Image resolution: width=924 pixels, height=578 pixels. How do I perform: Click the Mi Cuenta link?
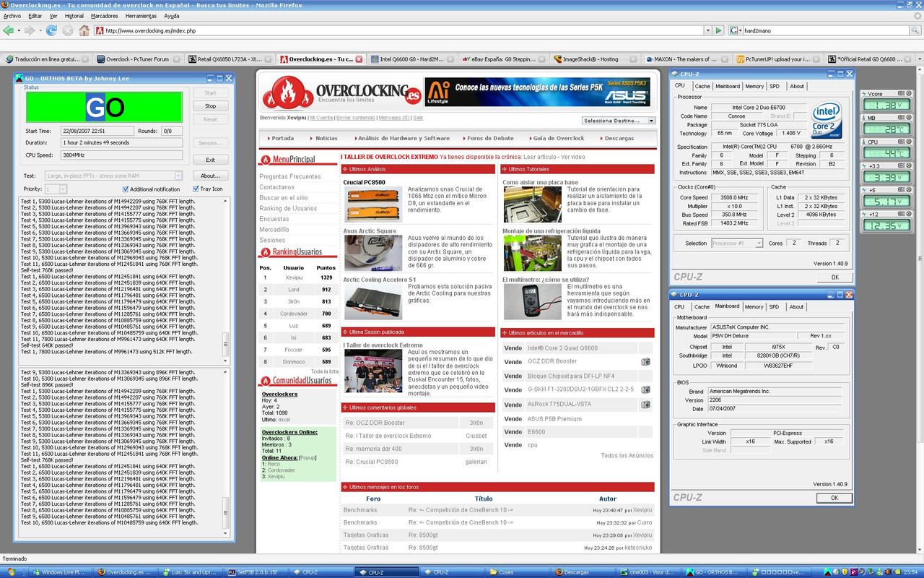tap(321, 117)
